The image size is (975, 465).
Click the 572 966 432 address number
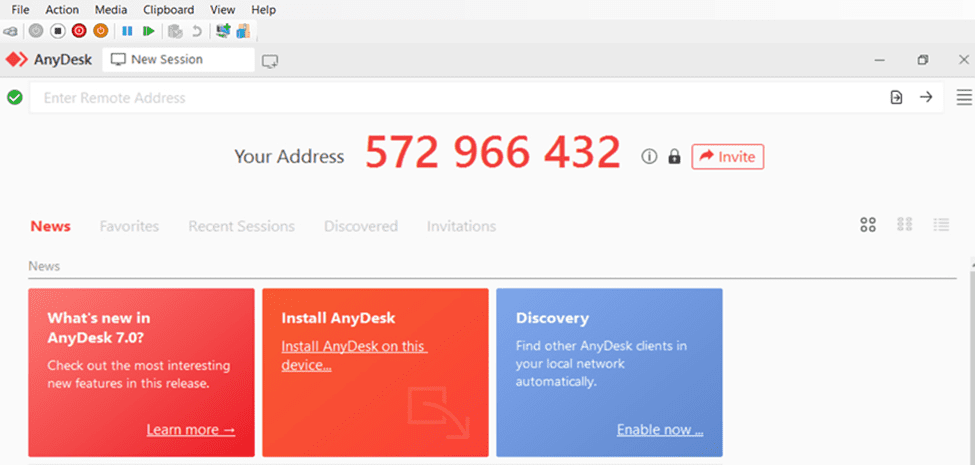coord(492,153)
